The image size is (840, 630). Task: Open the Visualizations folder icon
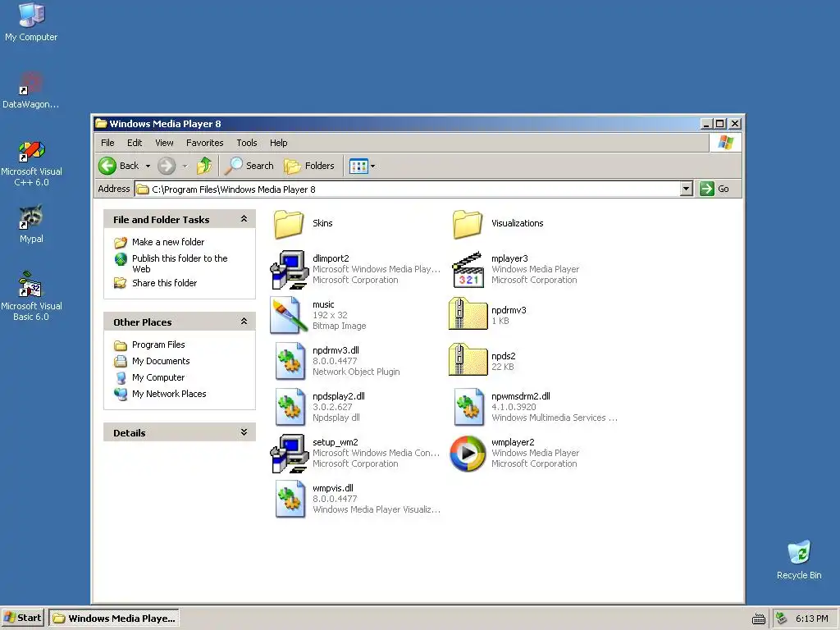pos(468,224)
